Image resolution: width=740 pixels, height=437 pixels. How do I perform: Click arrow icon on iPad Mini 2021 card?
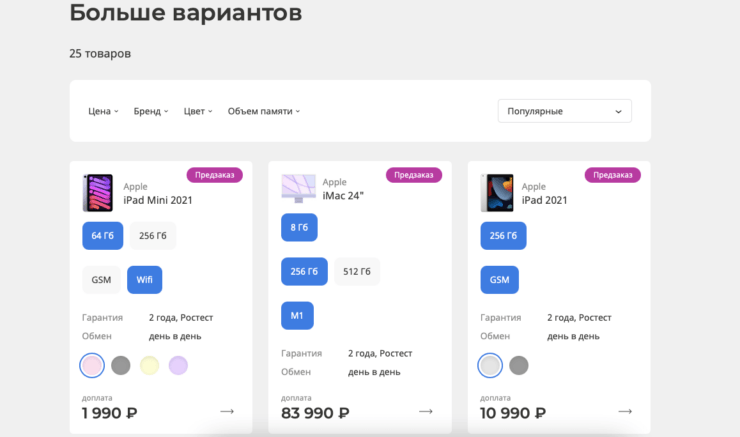pyautogui.click(x=227, y=412)
